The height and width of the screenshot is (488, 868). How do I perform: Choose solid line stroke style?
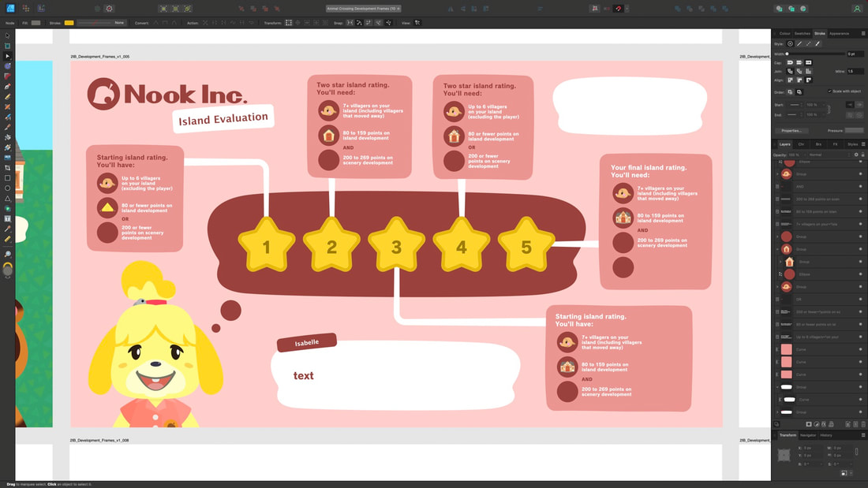[799, 43]
